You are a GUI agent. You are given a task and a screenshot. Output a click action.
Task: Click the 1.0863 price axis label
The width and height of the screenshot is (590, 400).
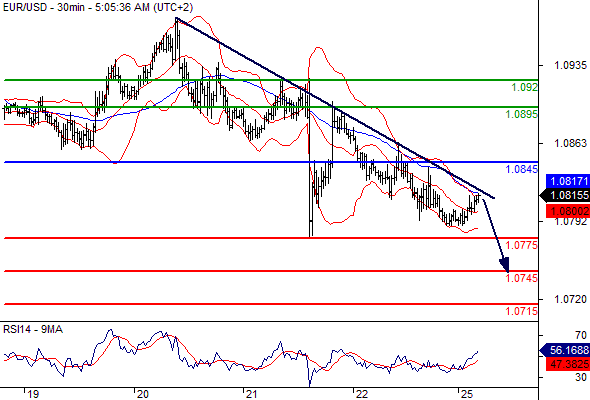(x=570, y=143)
